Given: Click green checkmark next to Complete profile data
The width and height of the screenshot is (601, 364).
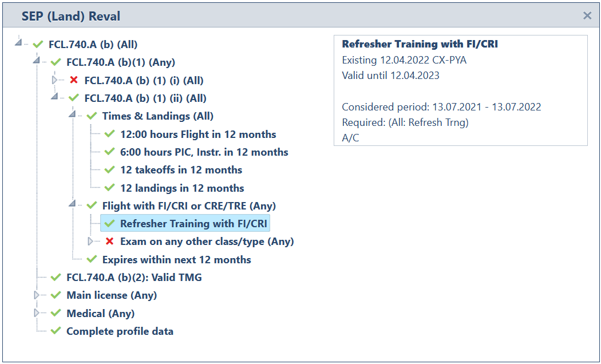Looking at the screenshot, I should [56, 331].
